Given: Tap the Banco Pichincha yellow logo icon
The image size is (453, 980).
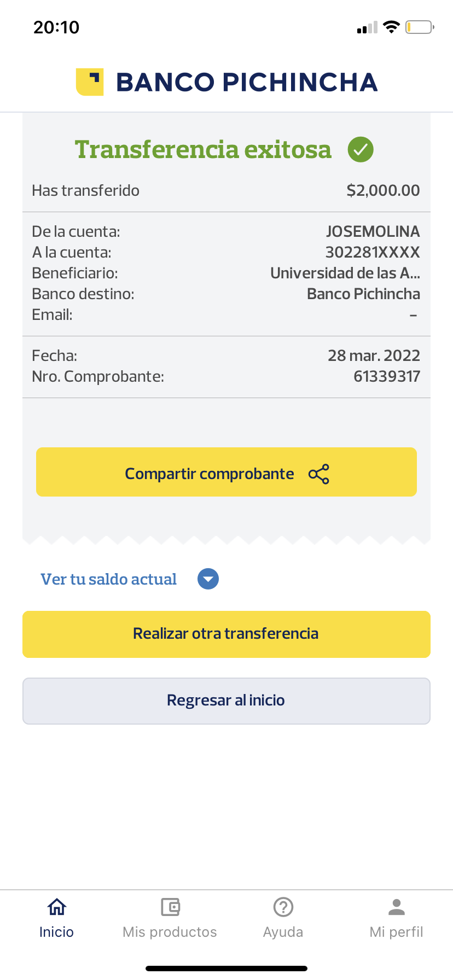Looking at the screenshot, I should tap(90, 82).
